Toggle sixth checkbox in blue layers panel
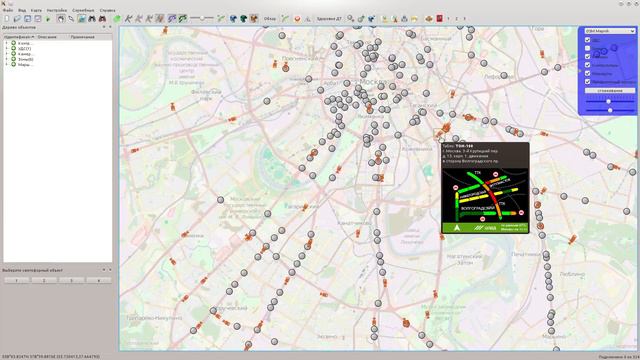640x360 pixels. (x=587, y=82)
